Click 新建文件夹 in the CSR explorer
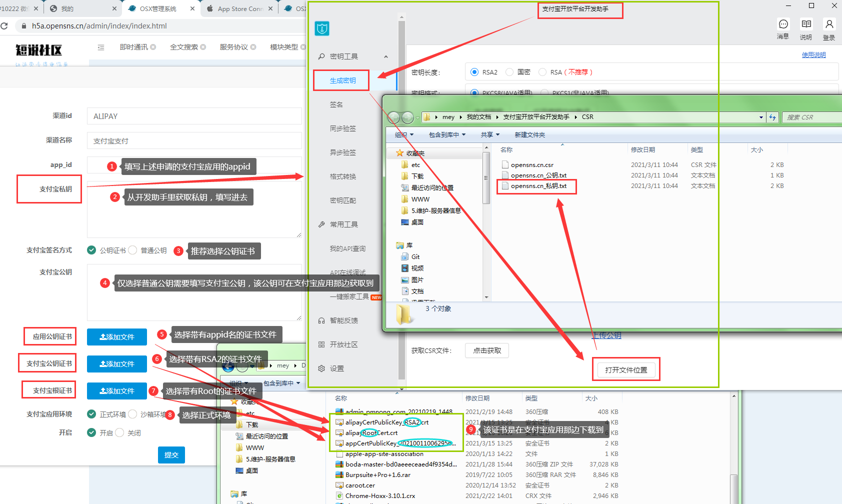Screen dimensions: 842x504 click(530, 134)
